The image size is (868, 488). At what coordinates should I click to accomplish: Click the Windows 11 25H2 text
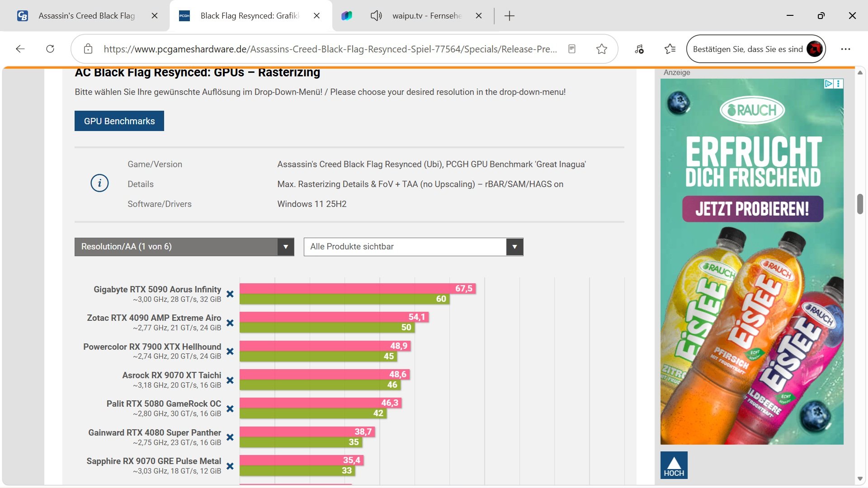pos(312,204)
